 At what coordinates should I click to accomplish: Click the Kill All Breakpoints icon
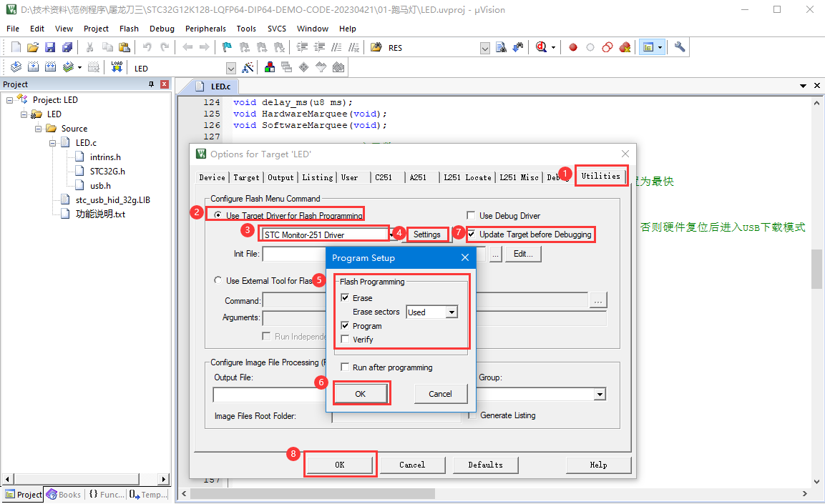(x=625, y=47)
